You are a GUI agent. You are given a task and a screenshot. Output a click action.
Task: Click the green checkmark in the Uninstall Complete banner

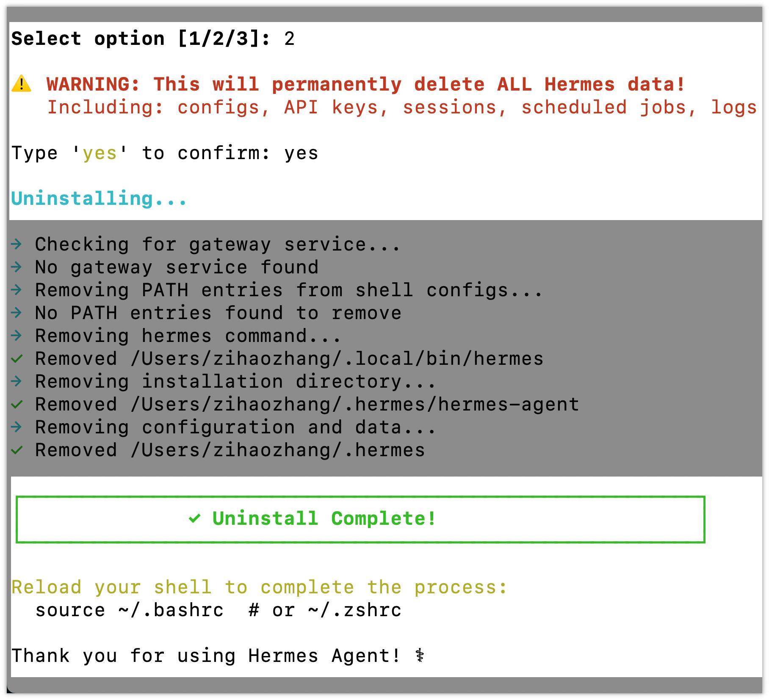tap(194, 518)
